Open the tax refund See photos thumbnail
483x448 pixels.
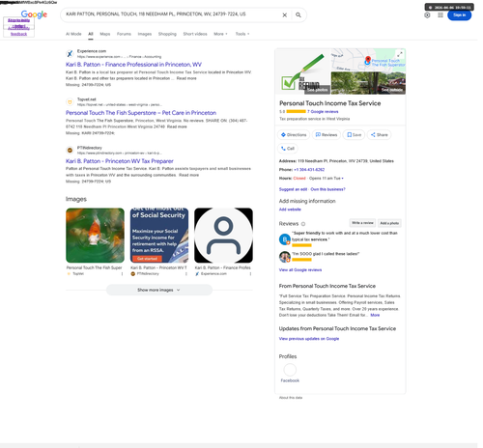302,71
